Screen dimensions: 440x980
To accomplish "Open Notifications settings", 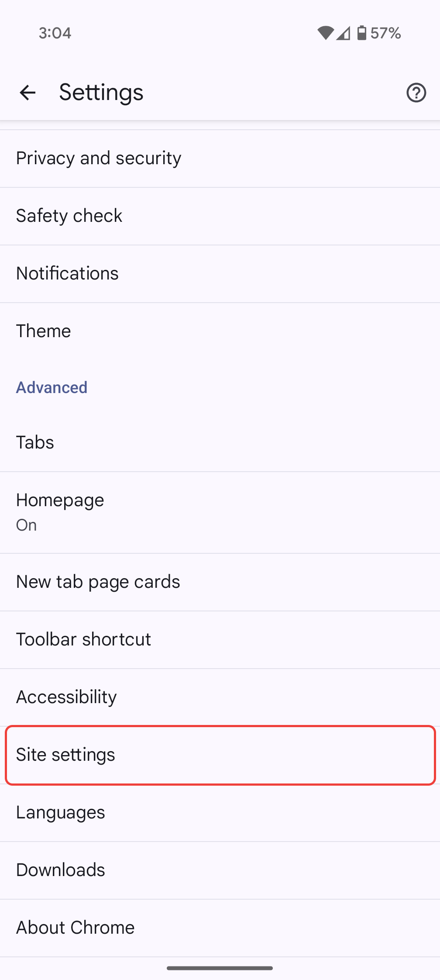I will 220,273.
